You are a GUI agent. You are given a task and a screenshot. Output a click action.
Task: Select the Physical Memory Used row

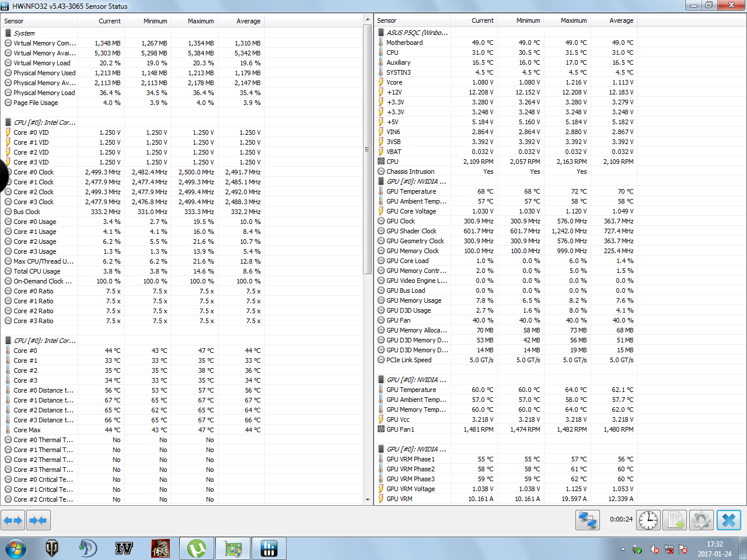click(182, 73)
